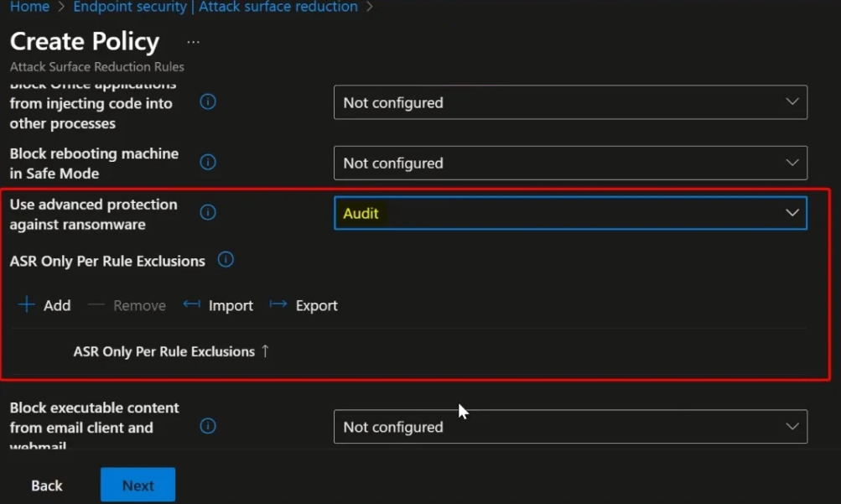Click the Export arrow icon

(278, 304)
